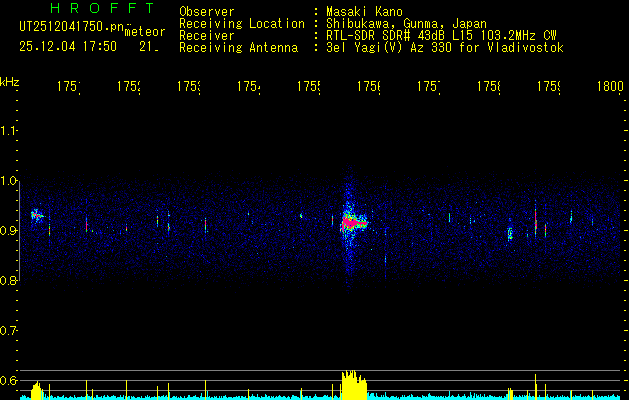Click the 1753 time axis marker
This screenshot has width=629, height=400.
coord(189,86)
